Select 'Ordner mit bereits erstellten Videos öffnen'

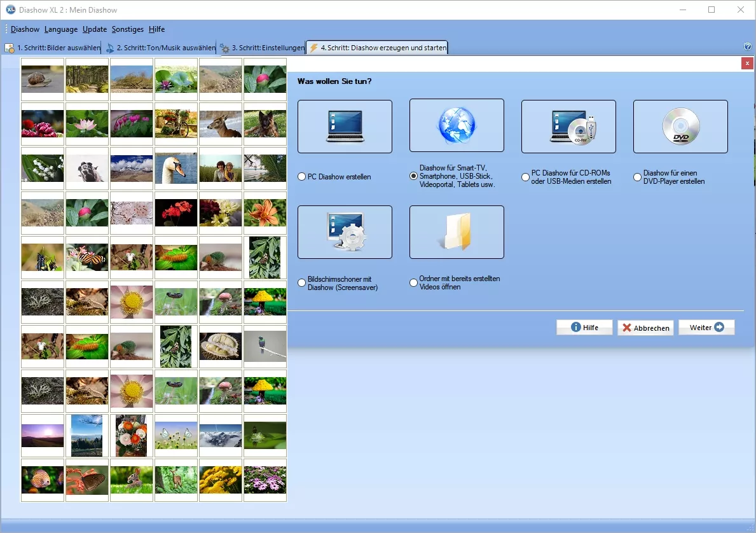[x=414, y=283]
